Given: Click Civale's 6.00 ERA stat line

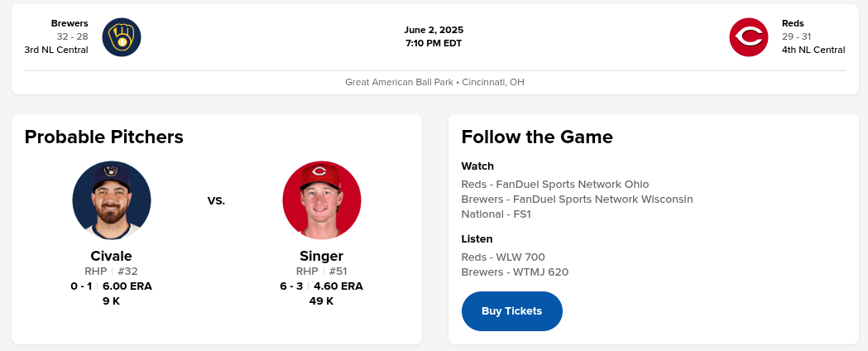Looking at the screenshot, I should [127, 286].
